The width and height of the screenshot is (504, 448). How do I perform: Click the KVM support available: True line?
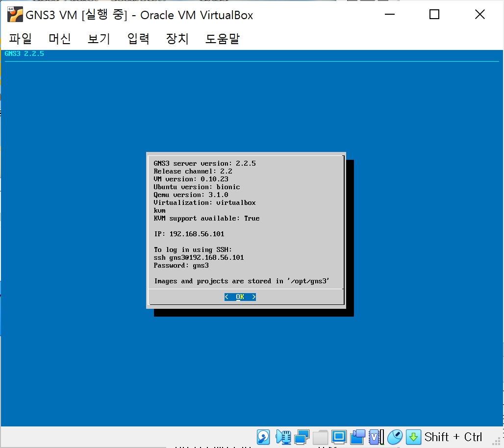[x=207, y=218]
